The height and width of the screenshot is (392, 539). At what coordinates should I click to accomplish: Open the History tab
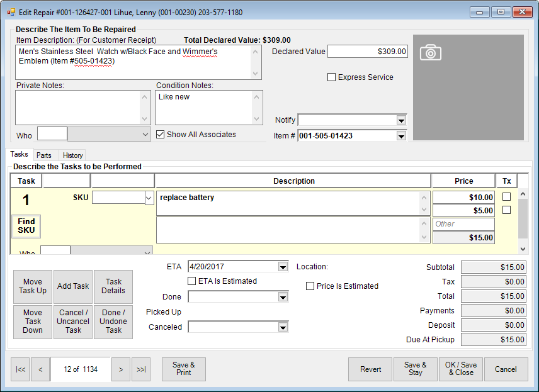(72, 155)
